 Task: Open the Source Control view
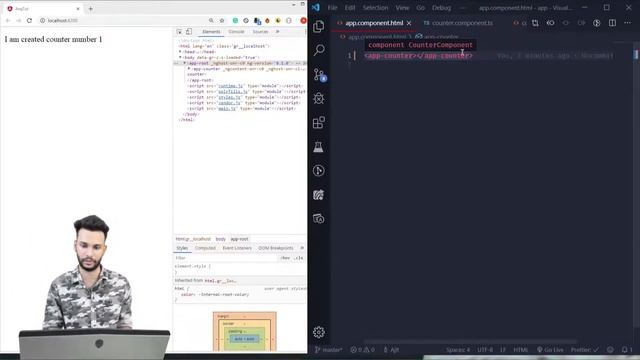pyautogui.click(x=320, y=75)
